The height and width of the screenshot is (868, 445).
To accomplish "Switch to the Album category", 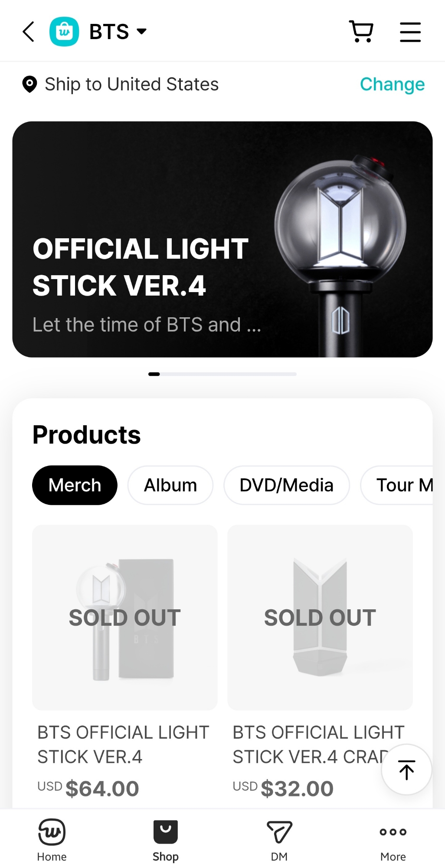I will pos(170,485).
